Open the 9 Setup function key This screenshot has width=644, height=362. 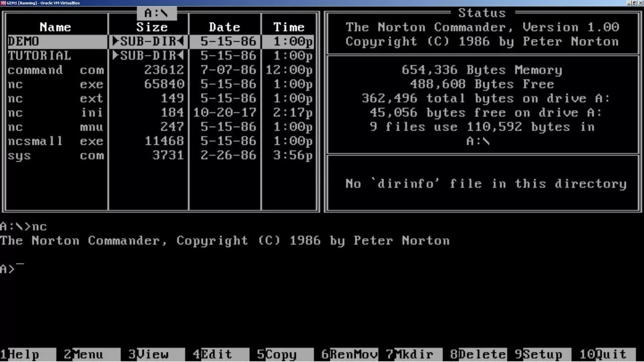(543, 354)
